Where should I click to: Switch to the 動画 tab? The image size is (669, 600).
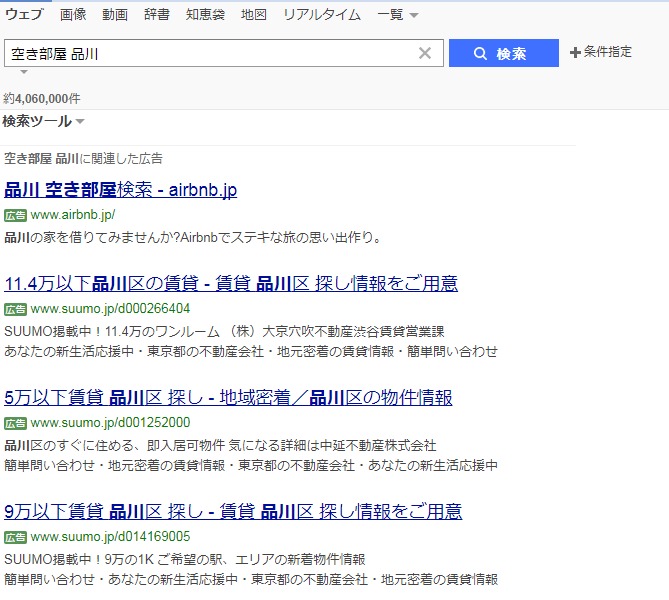(x=115, y=15)
